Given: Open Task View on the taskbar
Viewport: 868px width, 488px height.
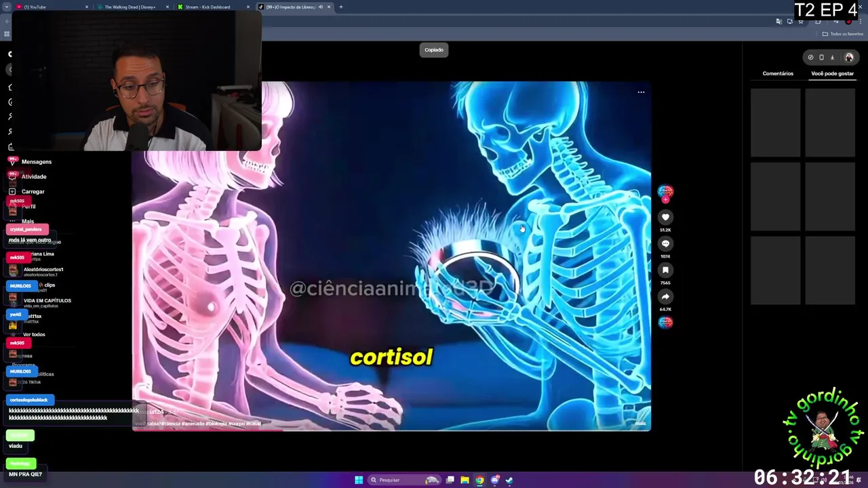Looking at the screenshot, I should coord(450,480).
